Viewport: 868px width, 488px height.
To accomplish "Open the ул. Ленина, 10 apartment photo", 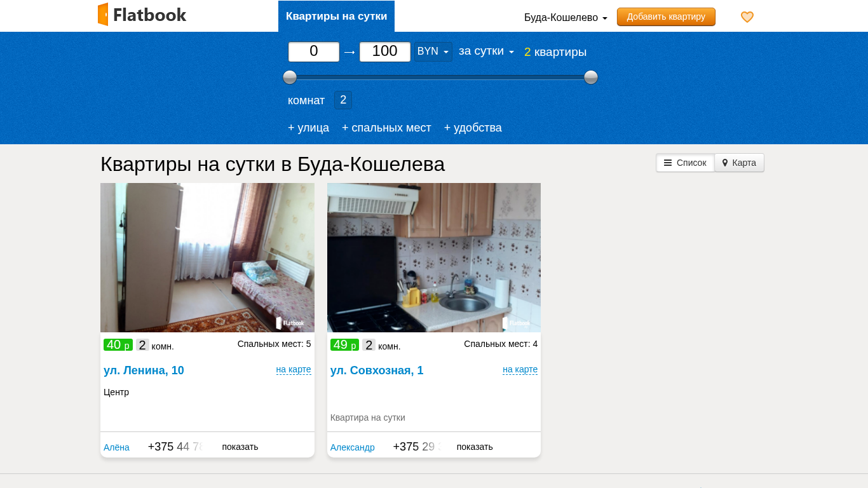I will point(207,257).
